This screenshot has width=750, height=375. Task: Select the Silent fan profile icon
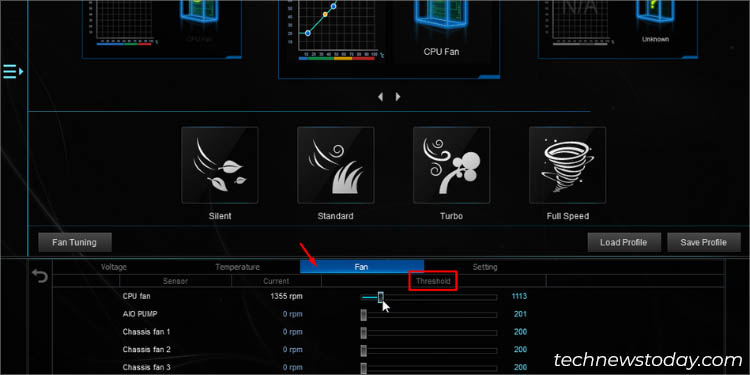(x=220, y=165)
